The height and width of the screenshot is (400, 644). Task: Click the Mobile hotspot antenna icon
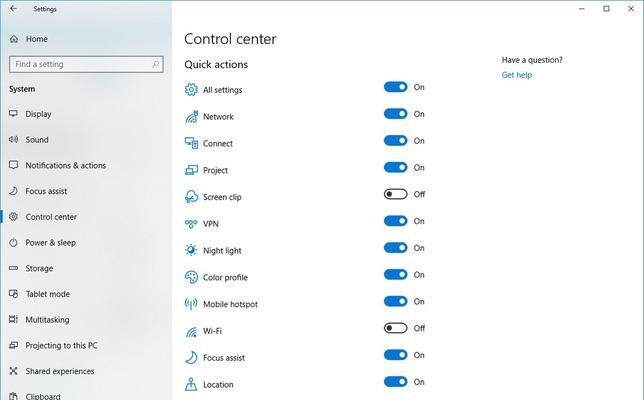[191, 304]
